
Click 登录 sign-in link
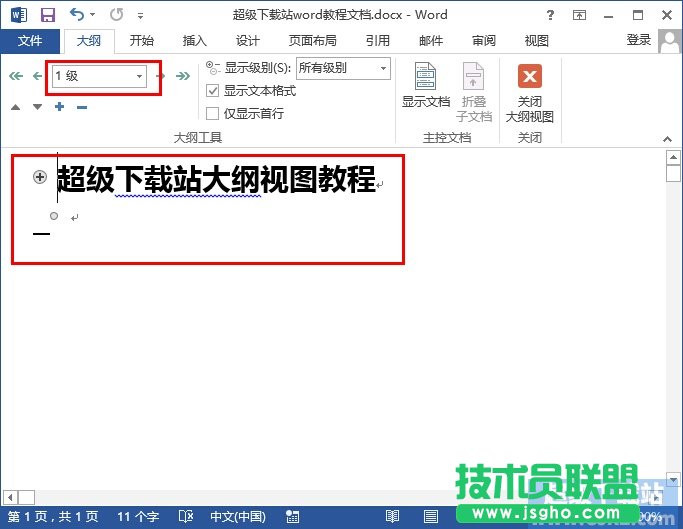click(x=638, y=40)
